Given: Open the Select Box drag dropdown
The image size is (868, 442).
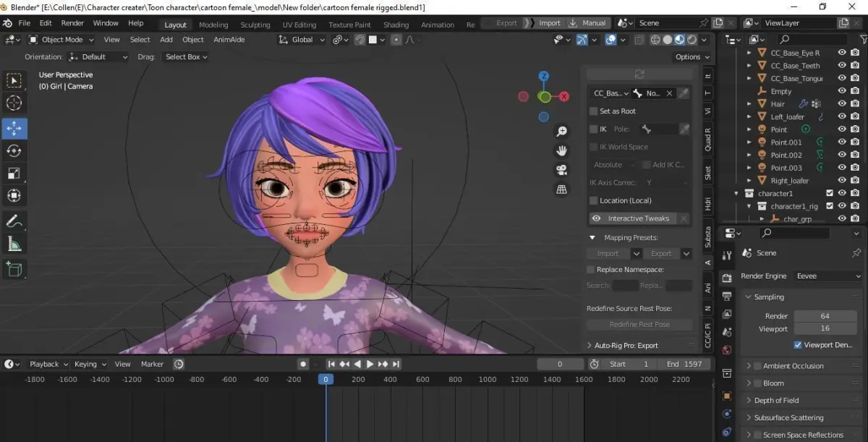Looking at the screenshot, I should 186,56.
